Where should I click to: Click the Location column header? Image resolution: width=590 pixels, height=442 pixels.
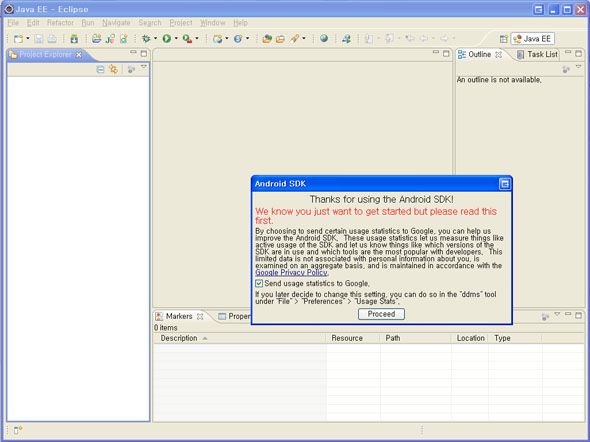pos(470,338)
